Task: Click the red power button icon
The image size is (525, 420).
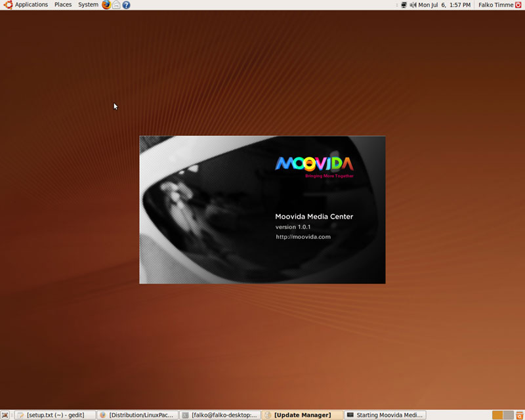Action: tap(518, 5)
